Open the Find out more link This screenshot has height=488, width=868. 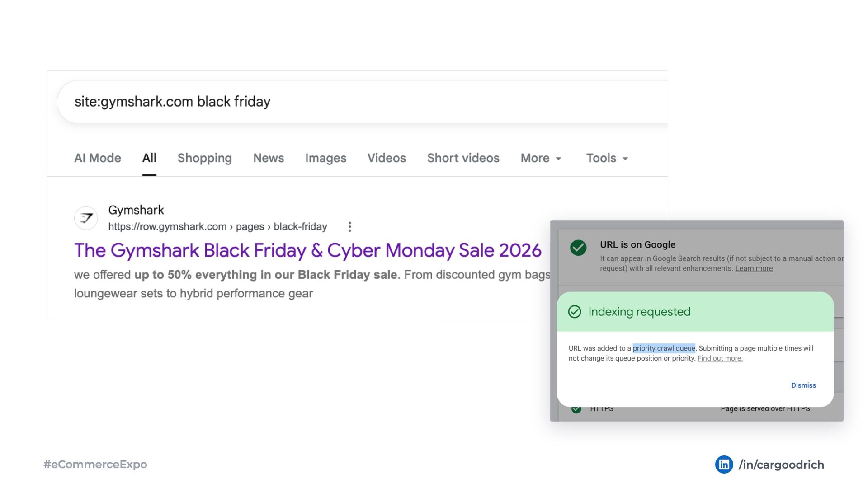coord(720,358)
